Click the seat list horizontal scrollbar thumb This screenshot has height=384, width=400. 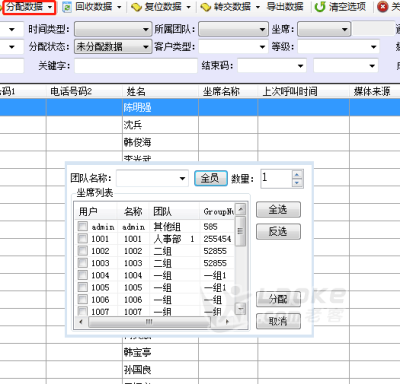(x=149, y=322)
